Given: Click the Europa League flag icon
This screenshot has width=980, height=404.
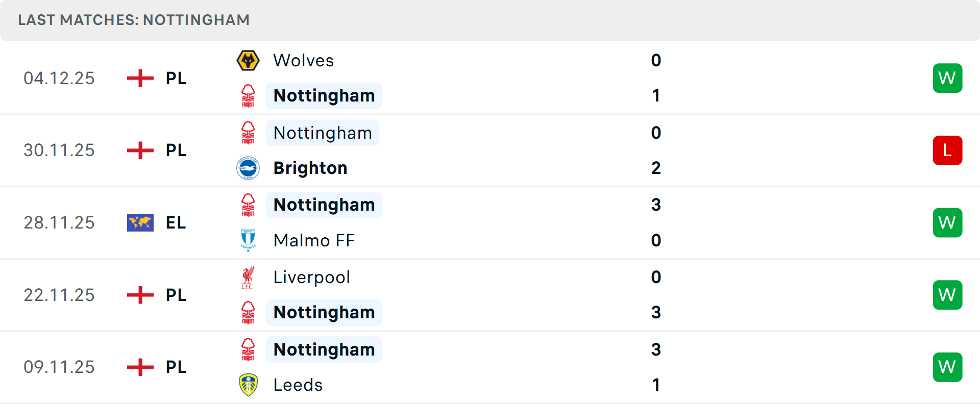Looking at the screenshot, I should point(140,222).
